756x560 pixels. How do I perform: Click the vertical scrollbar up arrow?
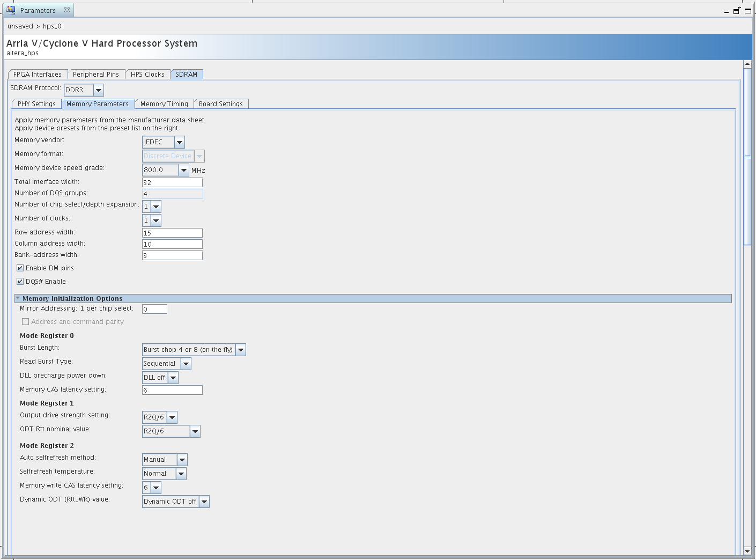click(x=747, y=64)
